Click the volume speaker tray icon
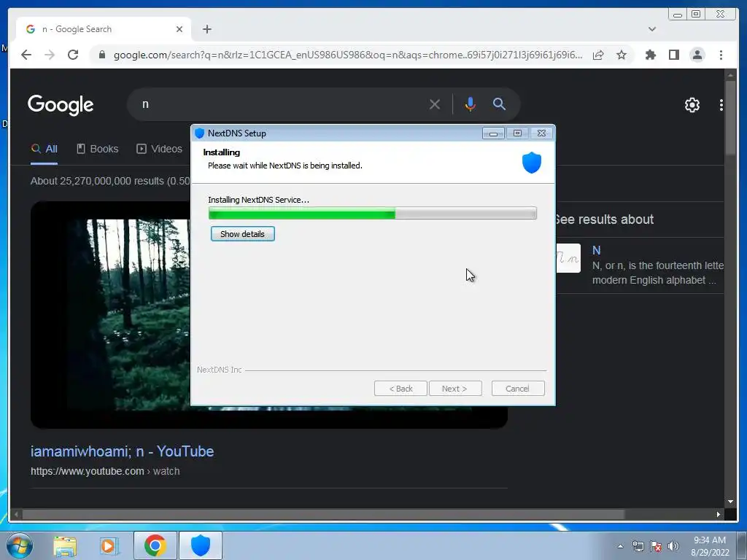747x560 pixels. click(673, 546)
